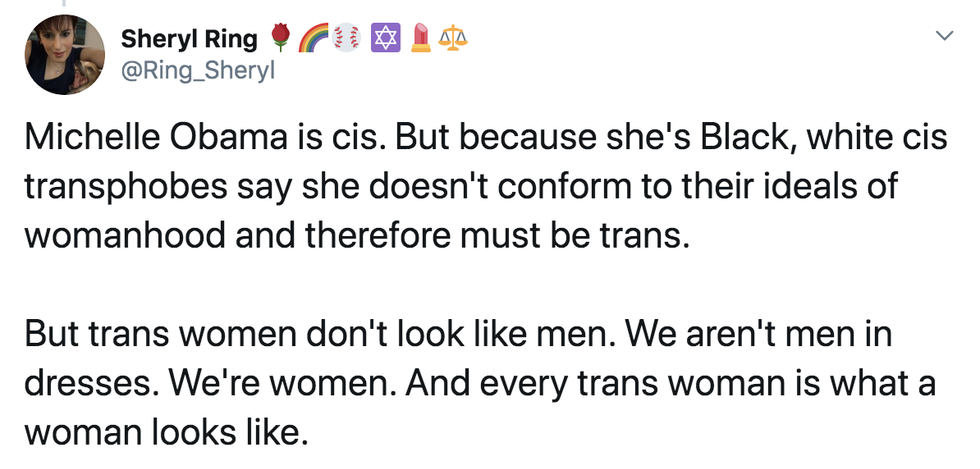Click the baseball emoji in the display name

tap(345, 38)
